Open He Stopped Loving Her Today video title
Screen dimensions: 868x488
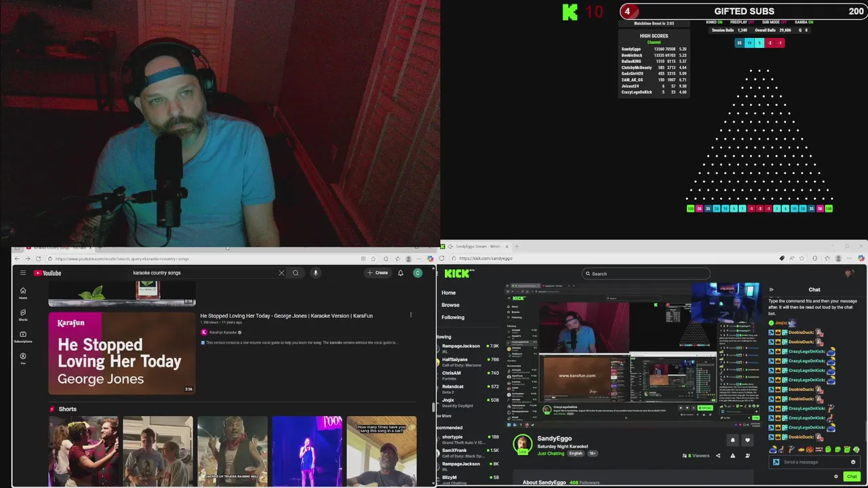286,316
